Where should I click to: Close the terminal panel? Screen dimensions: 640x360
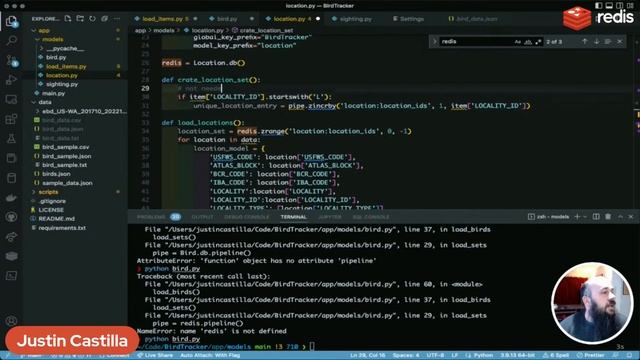(x=631, y=217)
